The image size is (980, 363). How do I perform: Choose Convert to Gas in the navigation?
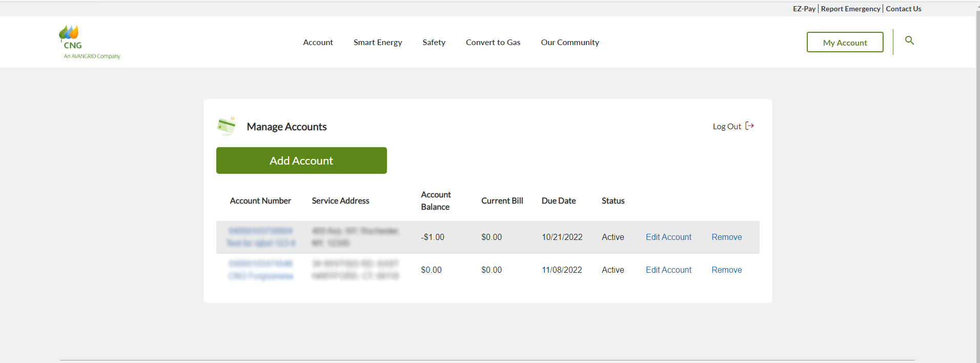click(493, 43)
